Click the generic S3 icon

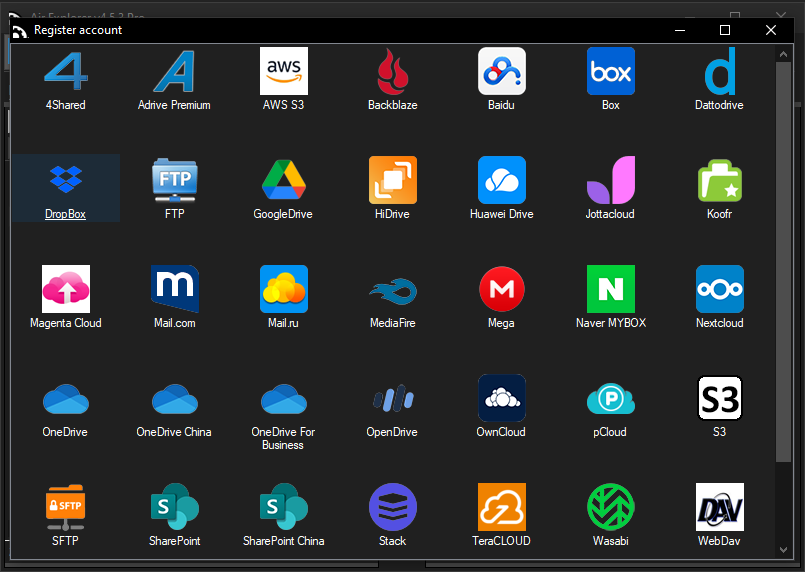719,398
